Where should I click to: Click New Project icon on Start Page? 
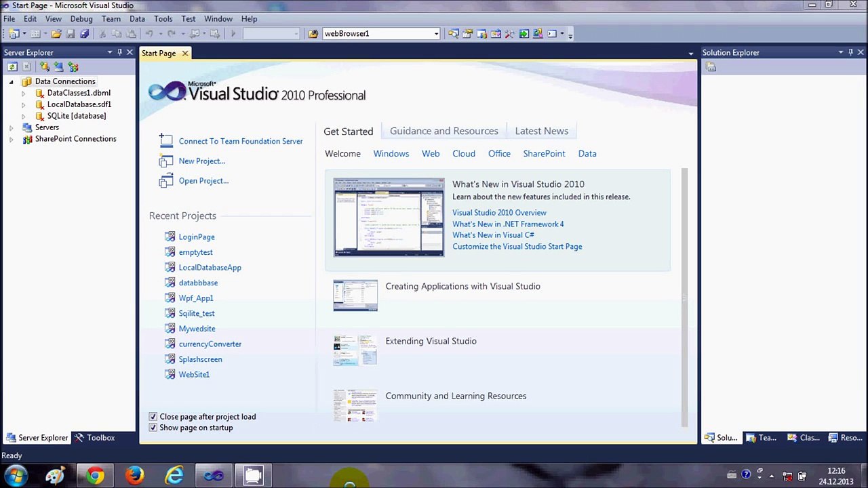click(x=166, y=161)
